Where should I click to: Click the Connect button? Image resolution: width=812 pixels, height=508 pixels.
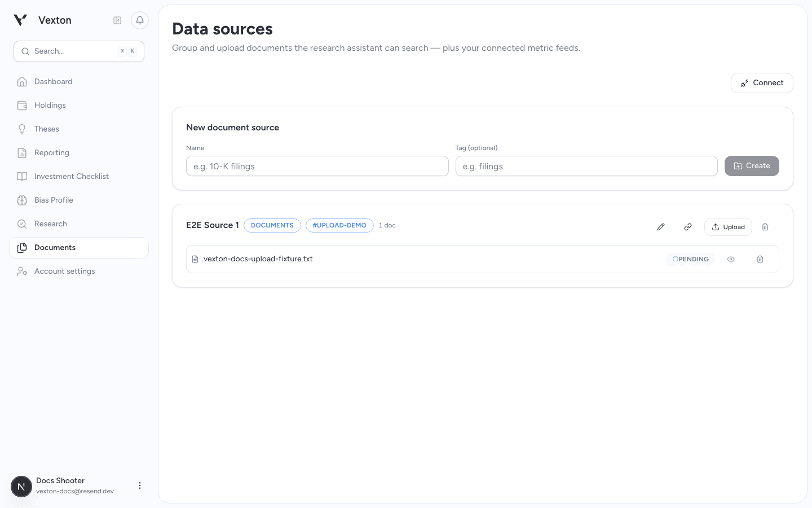click(762, 83)
